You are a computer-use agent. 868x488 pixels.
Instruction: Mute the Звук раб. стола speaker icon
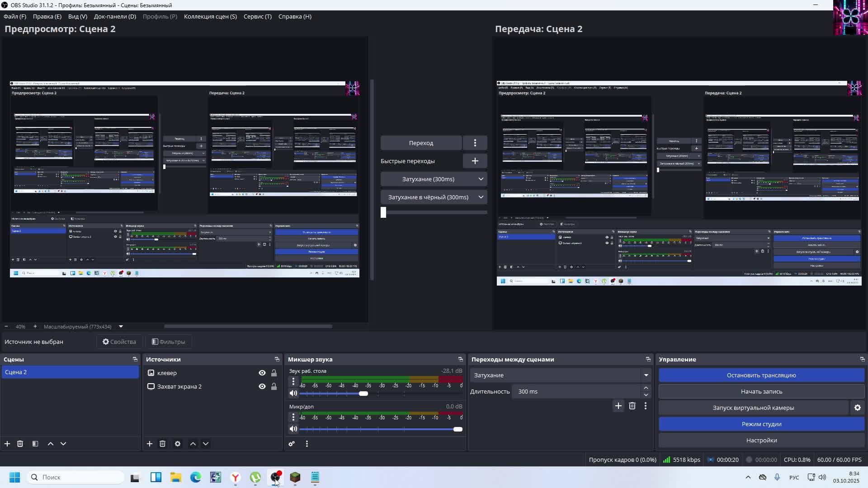click(x=293, y=393)
